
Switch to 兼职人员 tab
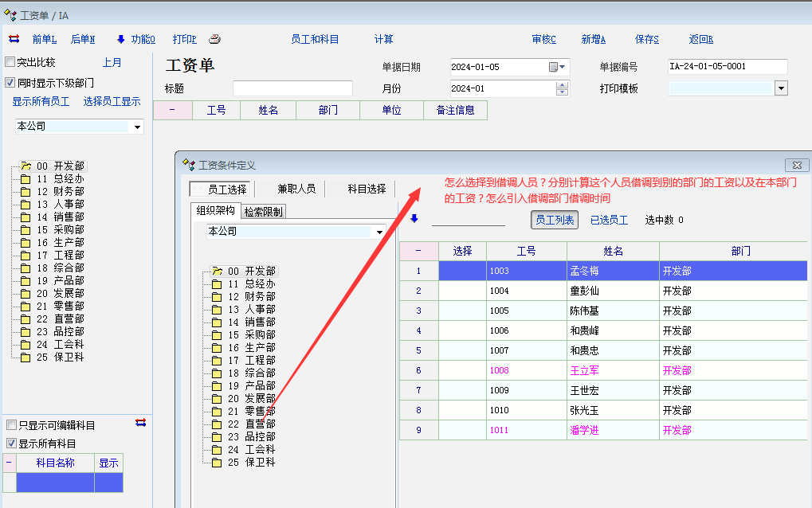[296, 189]
